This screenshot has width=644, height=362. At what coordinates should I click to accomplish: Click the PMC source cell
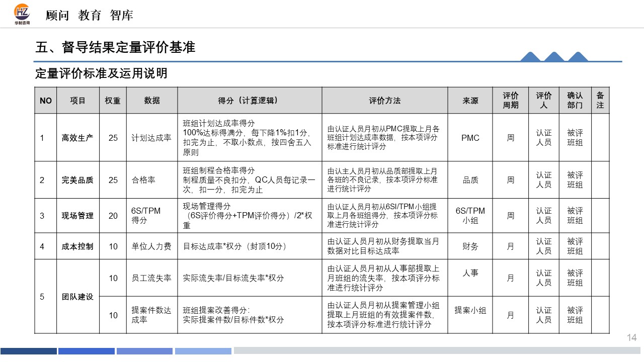[470, 137]
